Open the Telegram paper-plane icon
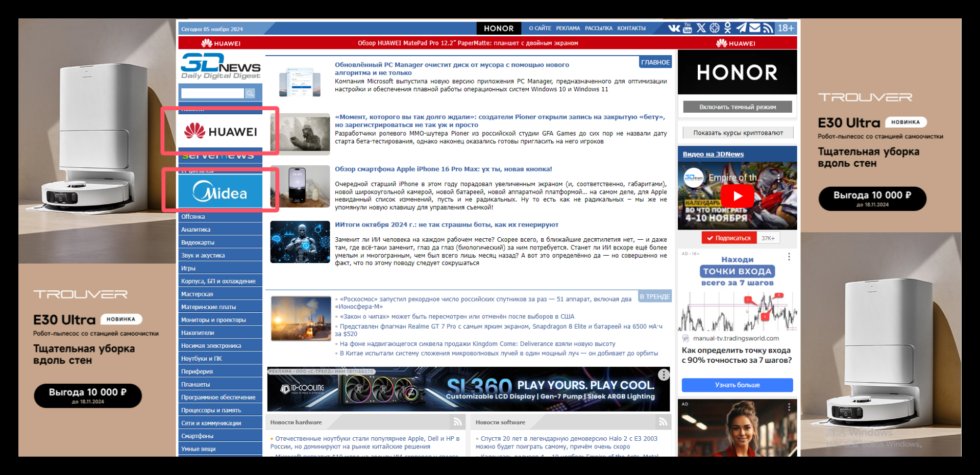 (741, 28)
